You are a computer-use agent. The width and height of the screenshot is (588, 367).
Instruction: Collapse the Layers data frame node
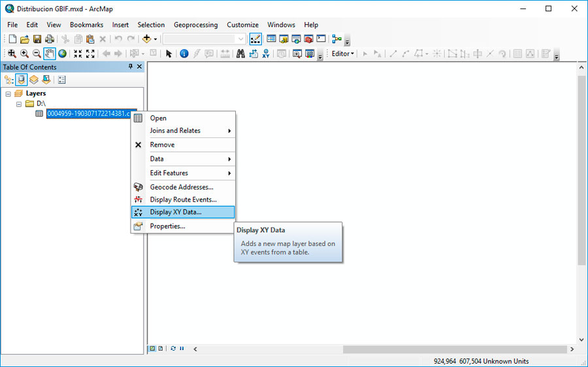pos(8,94)
